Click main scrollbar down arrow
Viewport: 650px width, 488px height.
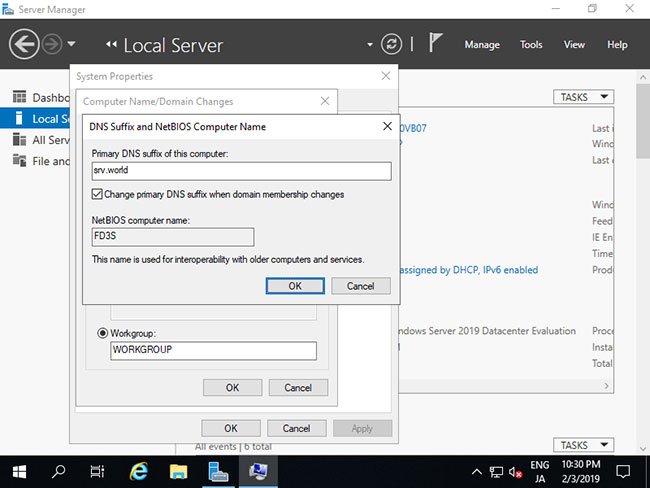[643, 448]
